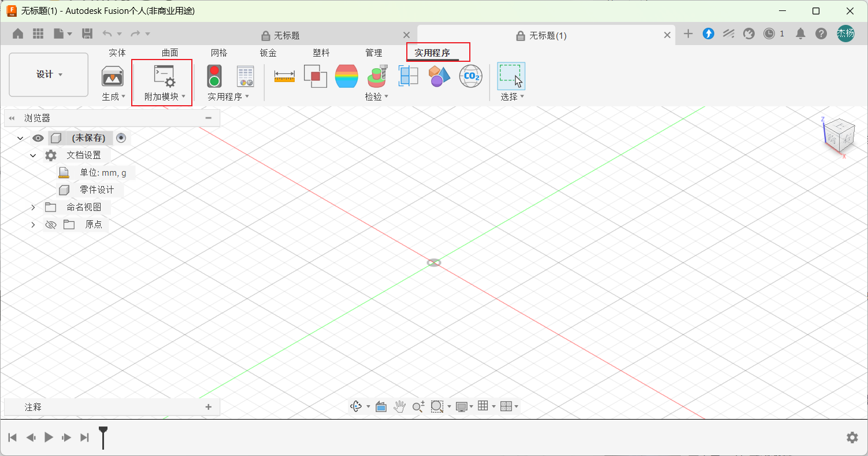Select the (未保存) root component

(x=88, y=138)
